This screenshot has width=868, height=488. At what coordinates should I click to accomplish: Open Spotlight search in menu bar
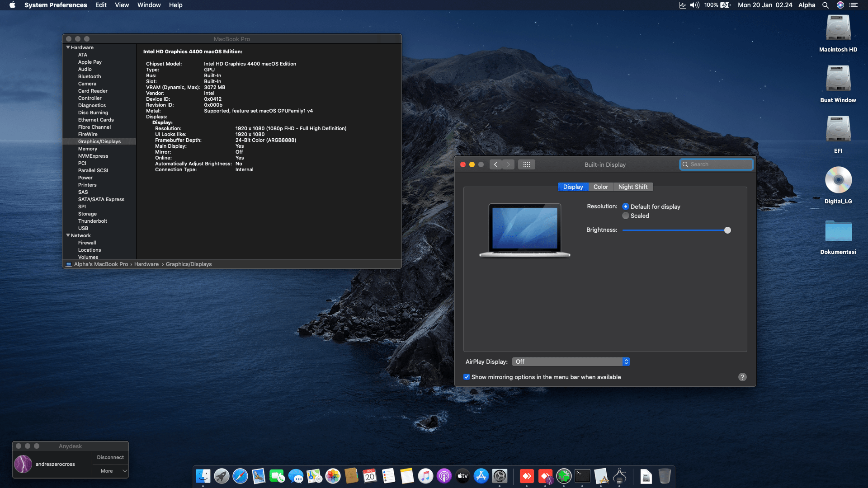coord(826,5)
